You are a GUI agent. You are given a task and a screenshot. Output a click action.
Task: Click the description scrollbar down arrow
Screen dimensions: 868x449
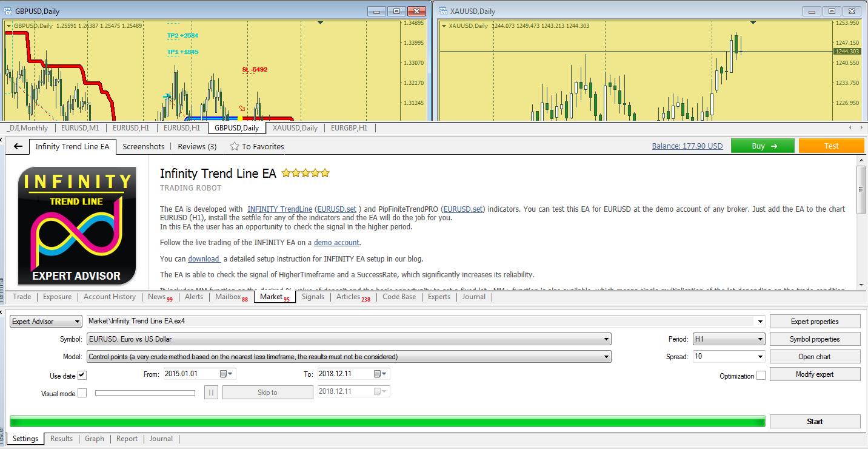861,285
